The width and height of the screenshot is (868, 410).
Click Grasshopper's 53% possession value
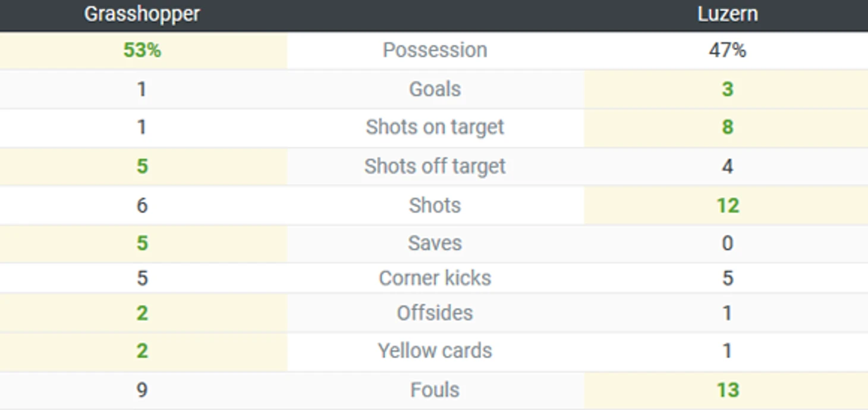[142, 50]
